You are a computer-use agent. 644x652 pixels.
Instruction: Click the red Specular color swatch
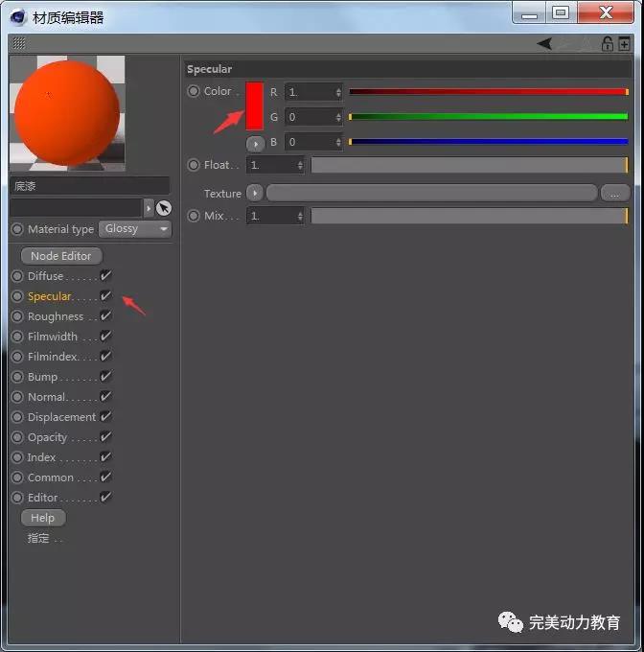(x=254, y=105)
